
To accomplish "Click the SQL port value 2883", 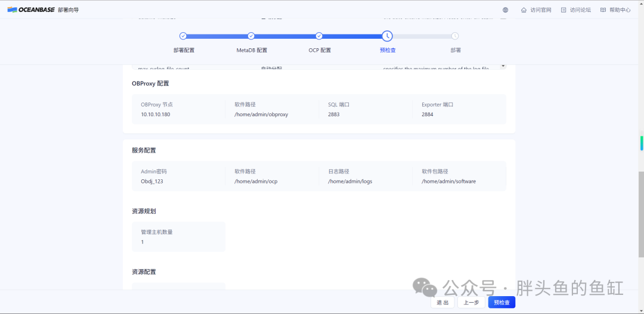I will (334, 114).
